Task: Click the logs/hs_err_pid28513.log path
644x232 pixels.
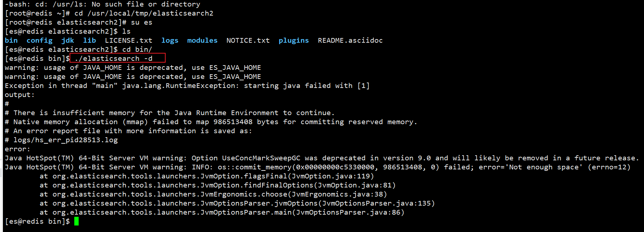Action: click(66, 140)
